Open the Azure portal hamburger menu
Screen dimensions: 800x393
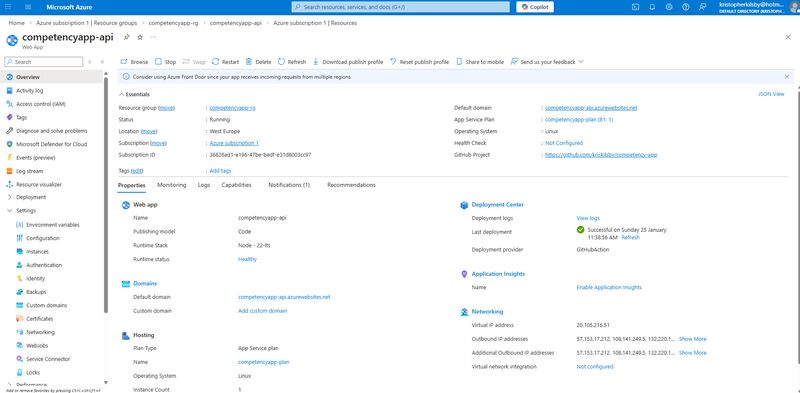coord(28,7)
